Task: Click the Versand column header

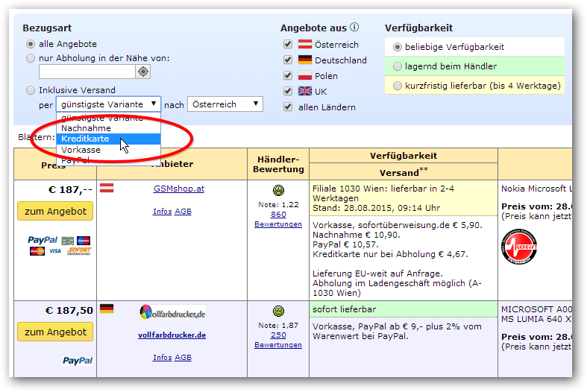Action: (404, 172)
